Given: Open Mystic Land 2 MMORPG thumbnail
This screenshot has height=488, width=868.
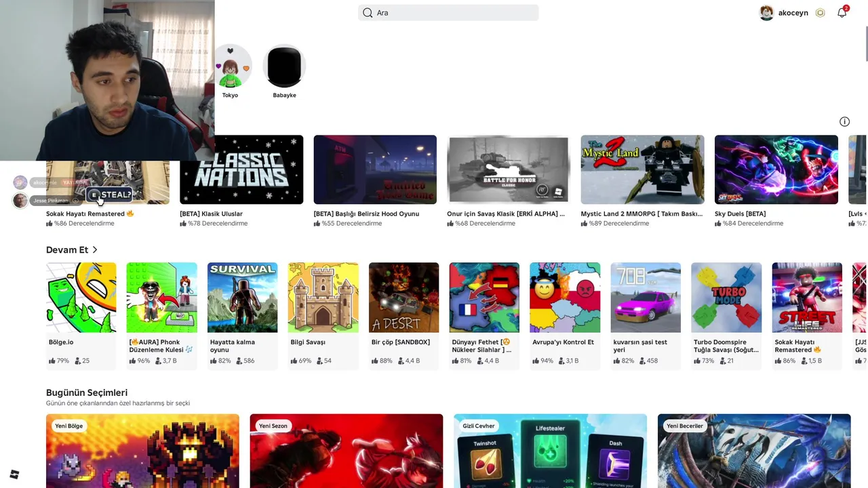Looking at the screenshot, I should click(642, 169).
